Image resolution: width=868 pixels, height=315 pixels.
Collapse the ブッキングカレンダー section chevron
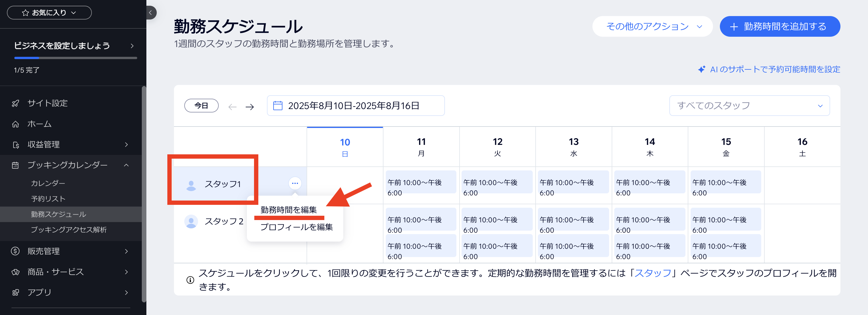click(x=127, y=165)
